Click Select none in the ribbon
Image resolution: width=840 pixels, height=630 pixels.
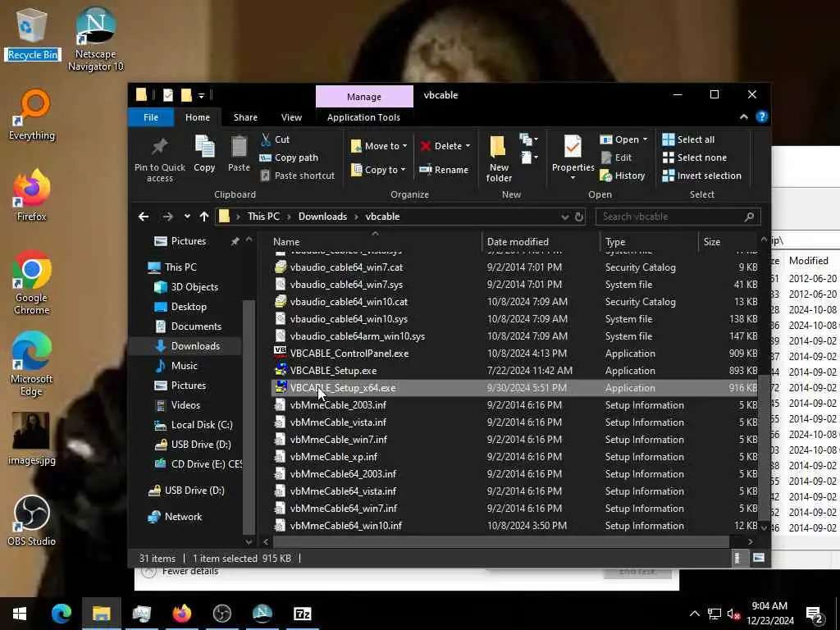pyautogui.click(x=695, y=157)
